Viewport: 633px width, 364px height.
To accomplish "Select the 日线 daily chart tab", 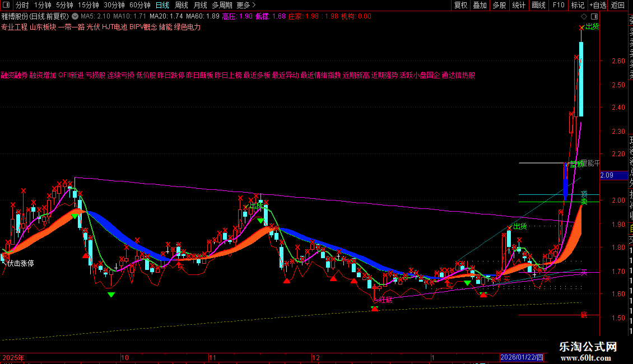I will click(x=162, y=5).
